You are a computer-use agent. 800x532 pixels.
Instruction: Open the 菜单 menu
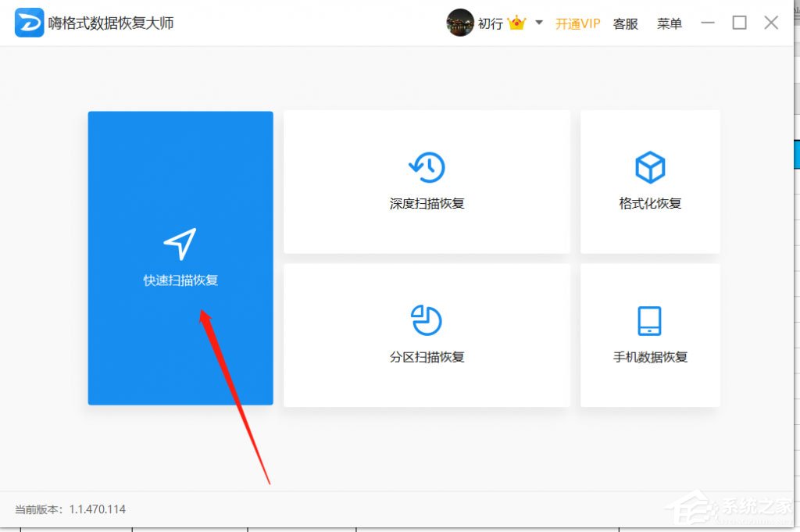(669, 23)
